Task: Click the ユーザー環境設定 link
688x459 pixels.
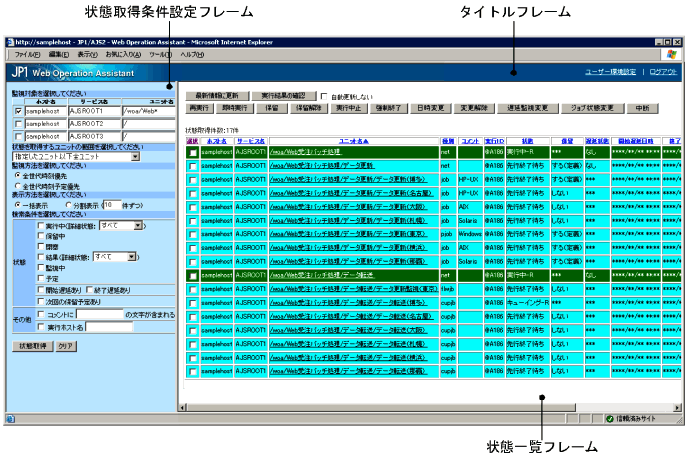Action: click(610, 72)
